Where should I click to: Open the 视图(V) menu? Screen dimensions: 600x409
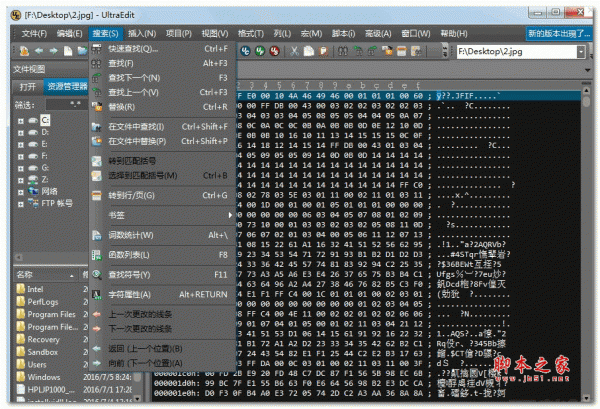(x=215, y=34)
